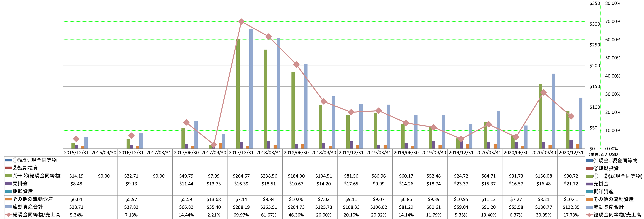This screenshot has width=644, height=219.
Task: Select the light blue bar for 2020/09/30
Action: tap(553, 111)
